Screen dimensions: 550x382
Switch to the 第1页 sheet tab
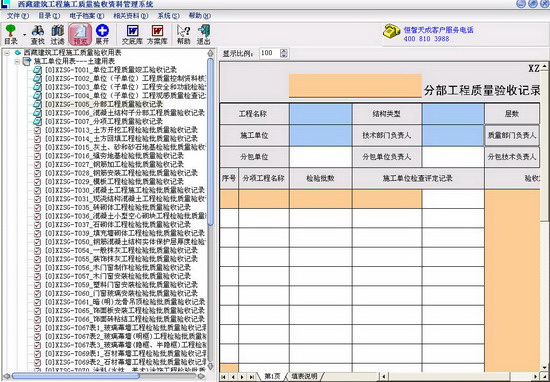pyautogui.click(x=272, y=376)
